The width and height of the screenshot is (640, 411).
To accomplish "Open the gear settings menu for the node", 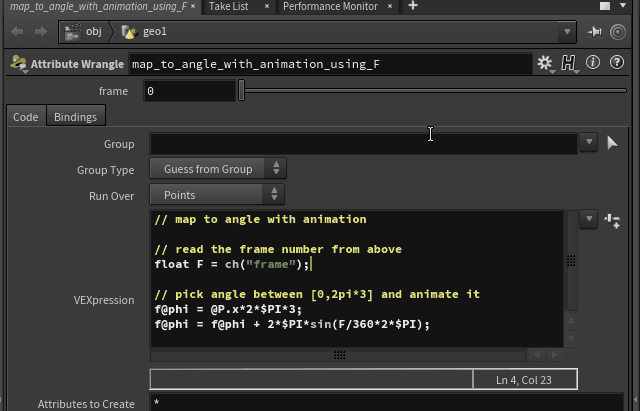I will coord(545,63).
